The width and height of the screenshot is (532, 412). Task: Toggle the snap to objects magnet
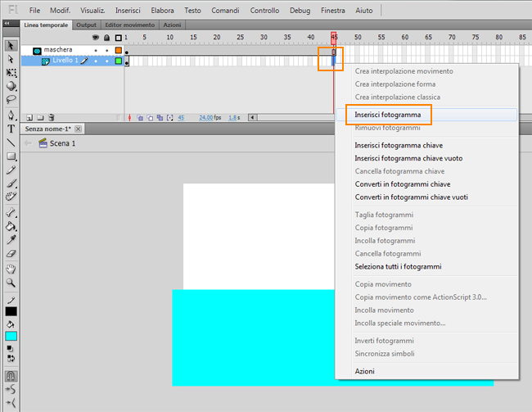point(11,376)
